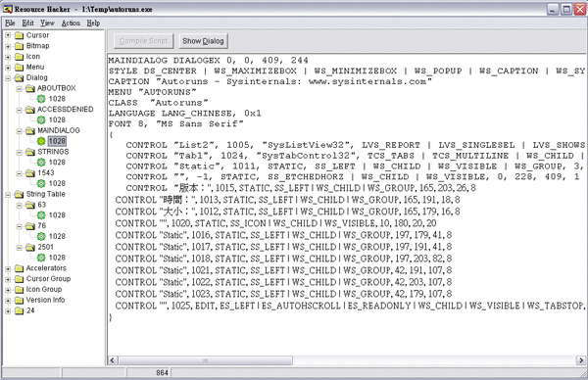This screenshot has height=380, width=588.
Task: Click the MAINDIALOG DIALOGEX script line
Action: click(x=208, y=61)
